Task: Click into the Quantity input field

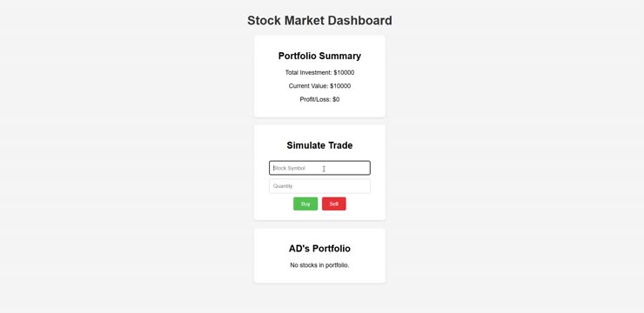Action: tap(319, 186)
